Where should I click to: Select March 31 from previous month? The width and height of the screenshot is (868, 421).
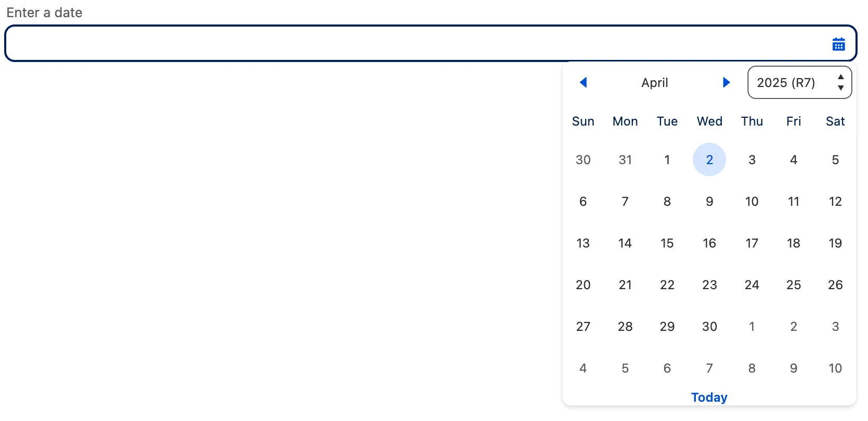pyautogui.click(x=625, y=159)
